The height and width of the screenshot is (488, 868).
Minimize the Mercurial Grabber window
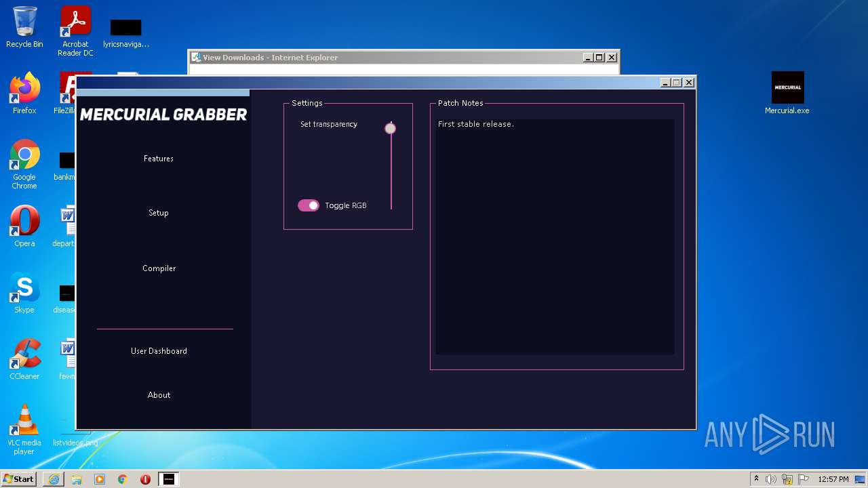coord(665,83)
